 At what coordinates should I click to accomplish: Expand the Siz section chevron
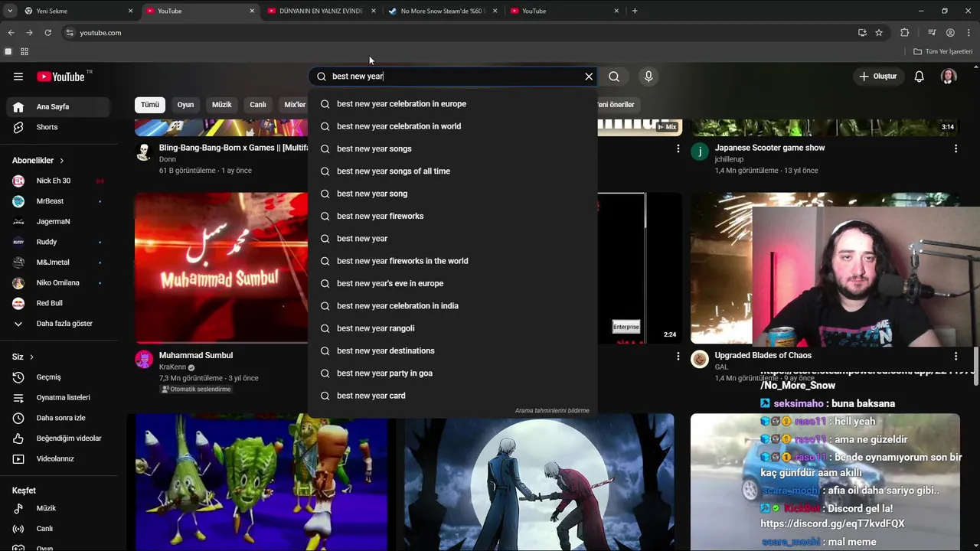tap(31, 357)
